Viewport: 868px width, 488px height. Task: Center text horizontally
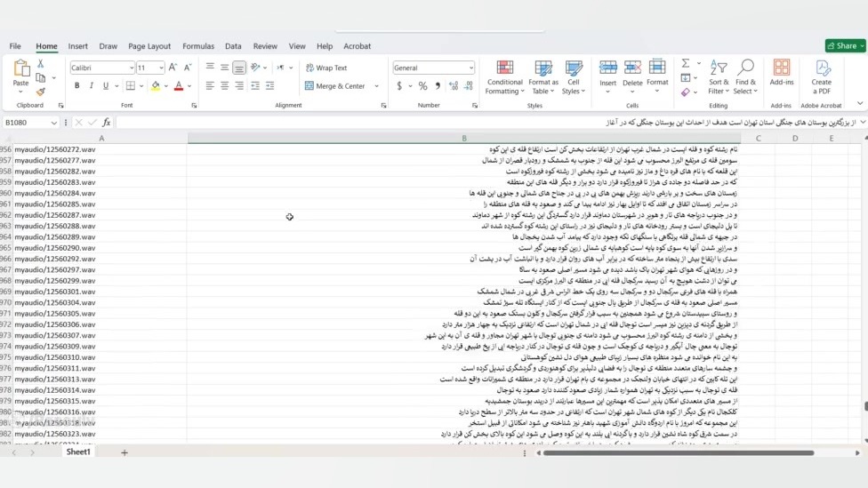tap(224, 85)
